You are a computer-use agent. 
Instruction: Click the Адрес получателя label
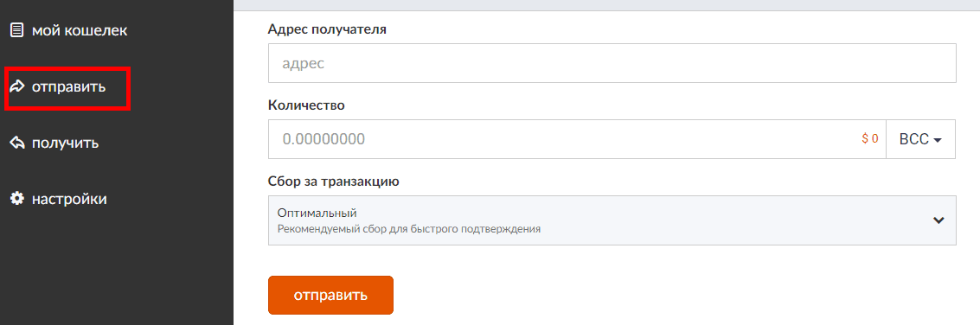327,29
